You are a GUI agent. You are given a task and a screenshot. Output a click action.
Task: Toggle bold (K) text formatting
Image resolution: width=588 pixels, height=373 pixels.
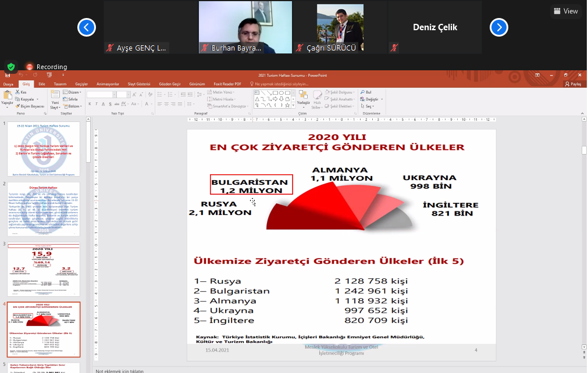(90, 105)
